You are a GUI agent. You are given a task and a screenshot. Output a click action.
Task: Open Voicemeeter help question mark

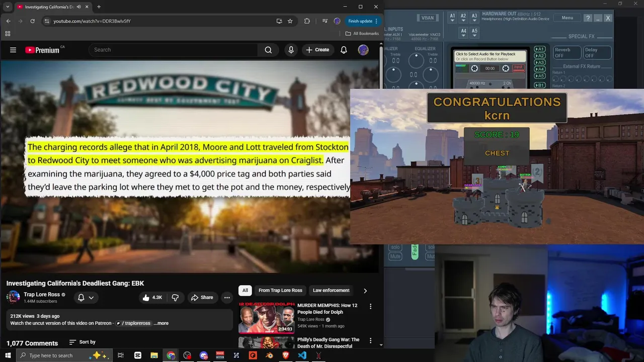pyautogui.click(x=588, y=18)
